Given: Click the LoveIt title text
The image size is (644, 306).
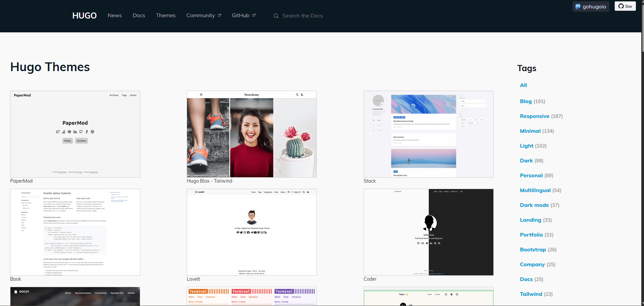Looking at the screenshot, I should [x=193, y=279].
